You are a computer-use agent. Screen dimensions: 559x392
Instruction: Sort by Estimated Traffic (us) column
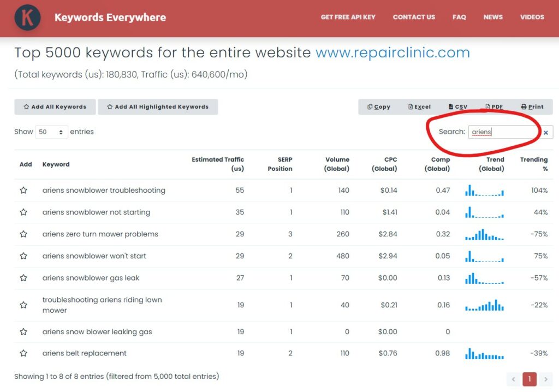click(x=218, y=164)
